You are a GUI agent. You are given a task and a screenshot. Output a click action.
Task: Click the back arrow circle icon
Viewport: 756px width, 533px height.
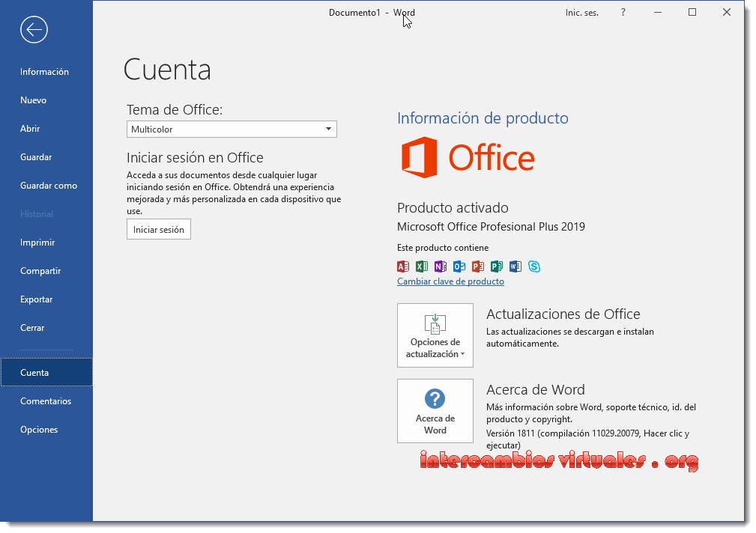click(x=34, y=30)
